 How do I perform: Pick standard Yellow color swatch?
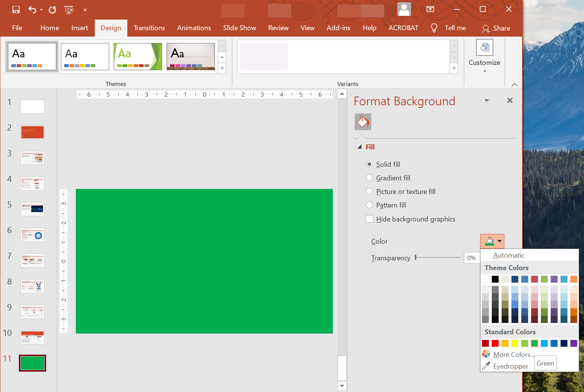tap(515, 343)
